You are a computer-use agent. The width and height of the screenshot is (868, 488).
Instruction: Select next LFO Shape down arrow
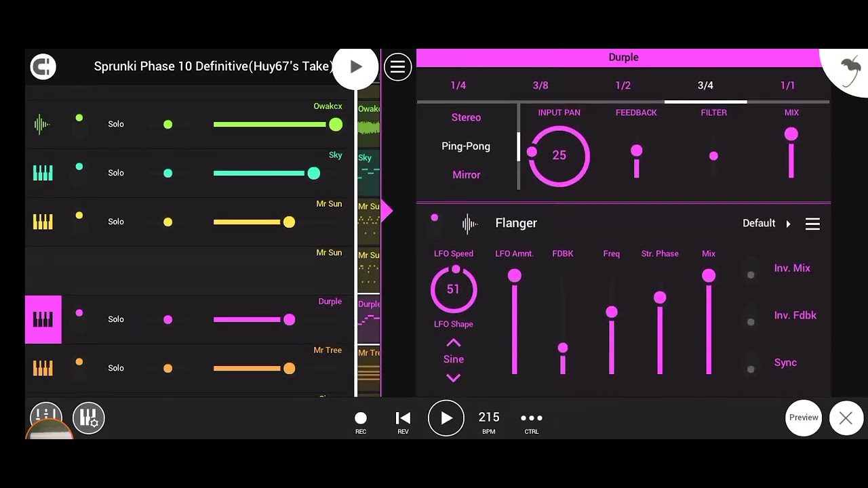click(x=454, y=378)
